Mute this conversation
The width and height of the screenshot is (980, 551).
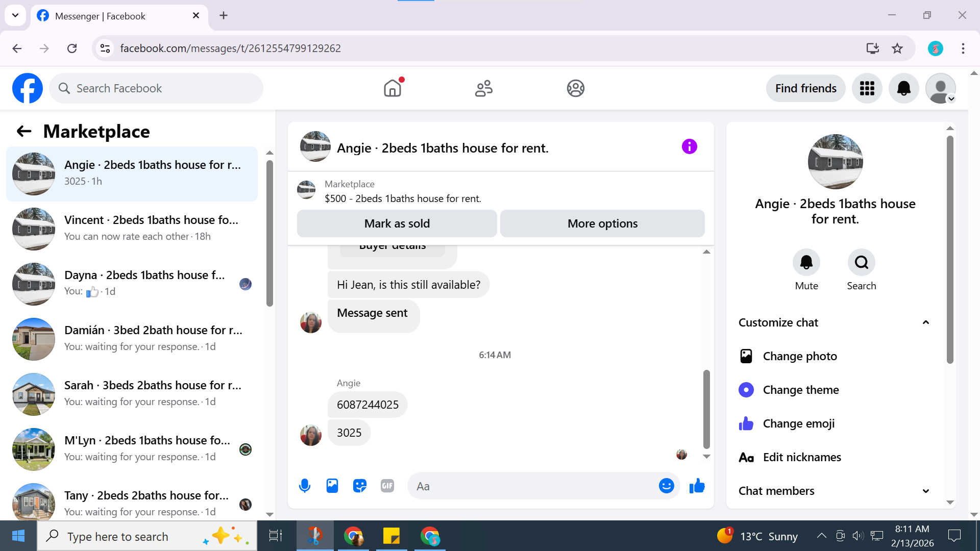(x=806, y=263)
